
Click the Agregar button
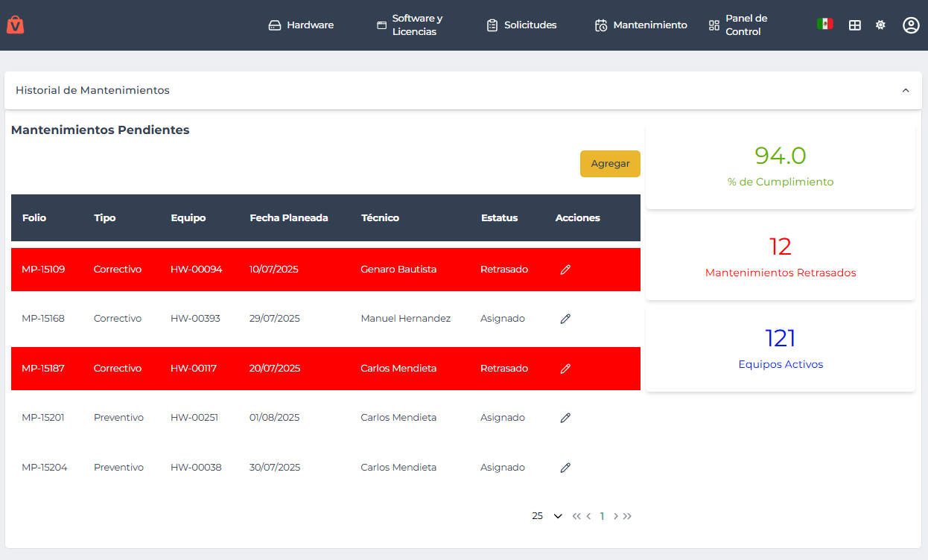pos(610,164)
